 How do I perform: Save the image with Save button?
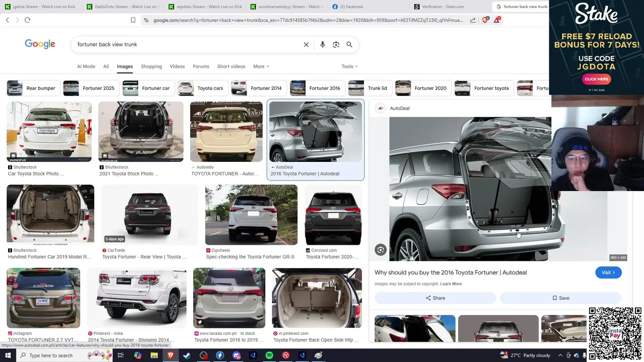click(x=560, y=298)
